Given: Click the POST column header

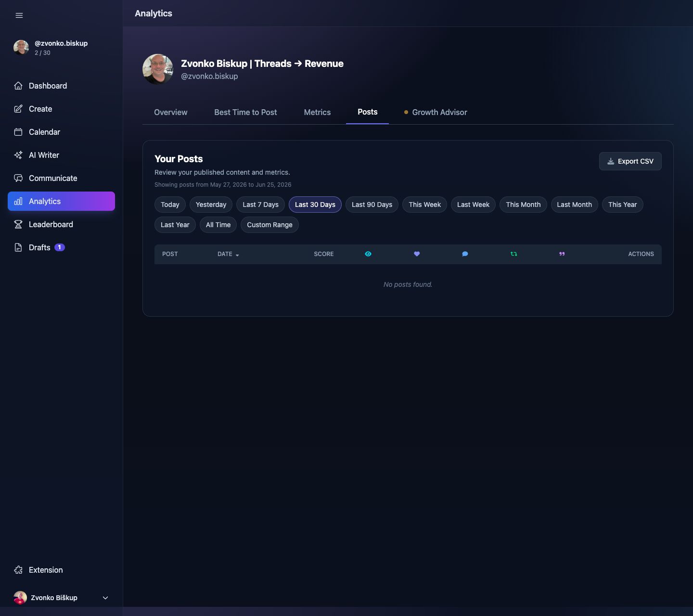Looking at the screenshot, I should [x=170, y=254].
